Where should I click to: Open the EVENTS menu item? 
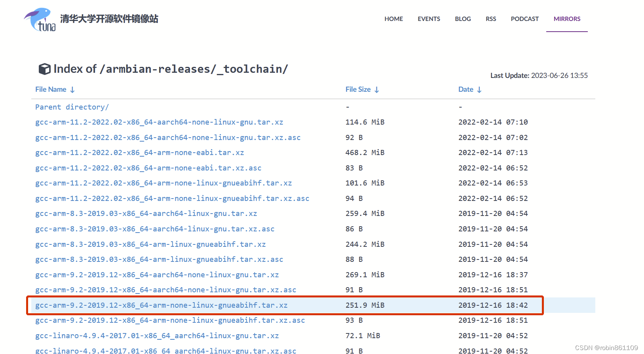[x=429, y=19]
